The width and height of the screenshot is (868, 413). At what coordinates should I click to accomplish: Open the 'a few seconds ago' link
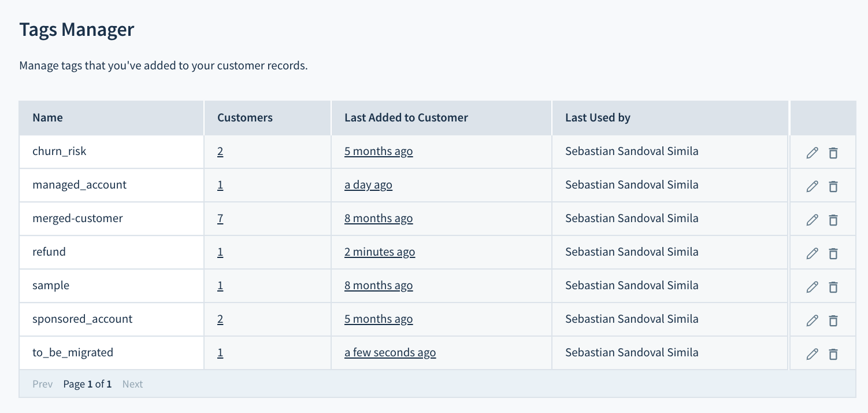tap(390, 353)
